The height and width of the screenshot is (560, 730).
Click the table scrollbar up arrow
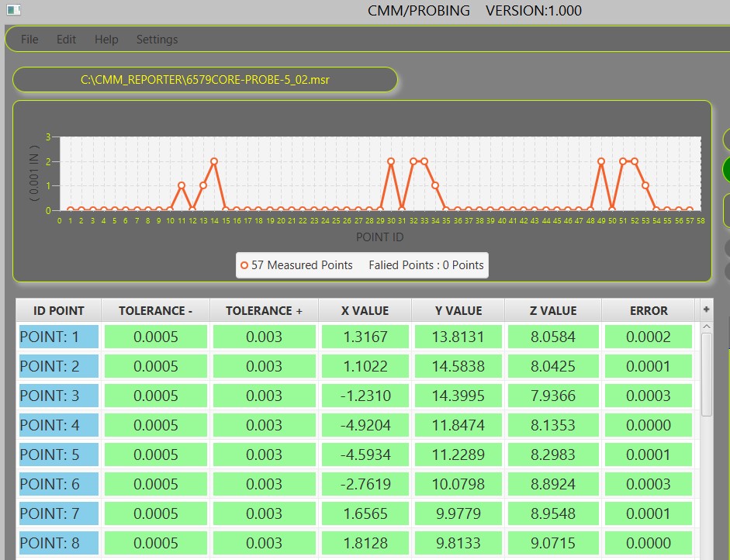[x=706, y=327]
